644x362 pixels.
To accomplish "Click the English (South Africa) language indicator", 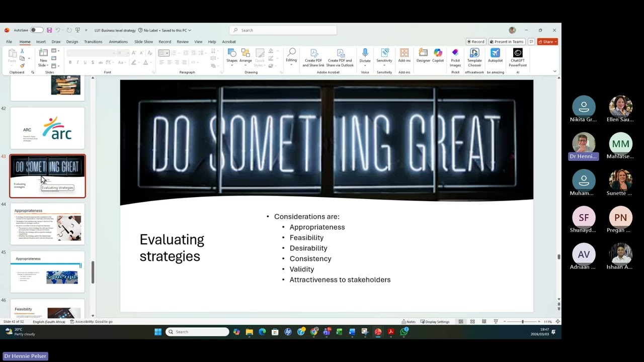I will coord(49,322).
